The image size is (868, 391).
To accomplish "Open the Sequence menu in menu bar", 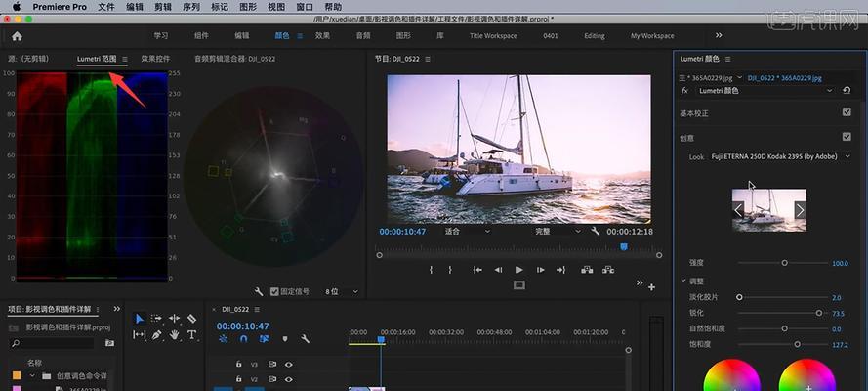I will click(x=191, y=7).
